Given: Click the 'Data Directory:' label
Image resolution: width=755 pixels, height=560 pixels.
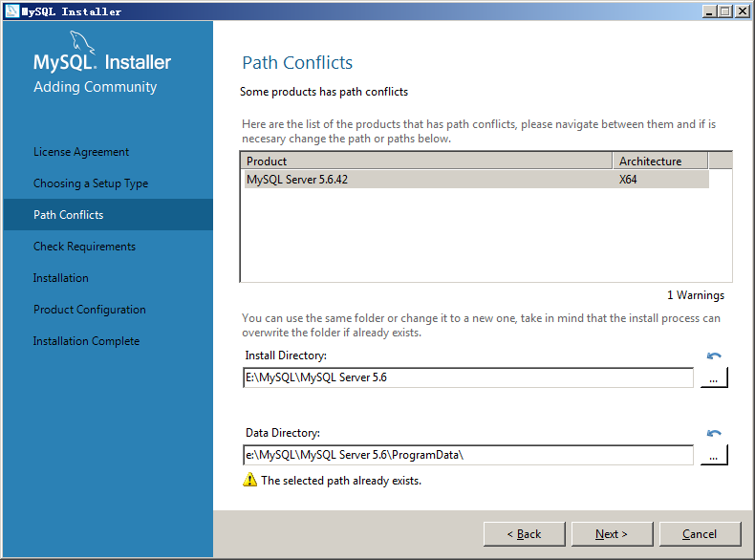Looking at the screenshot, I should (x=283, y=433).
